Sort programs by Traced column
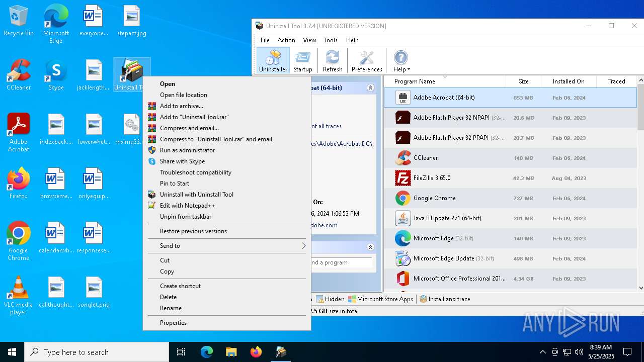 [x=616, y=81]
